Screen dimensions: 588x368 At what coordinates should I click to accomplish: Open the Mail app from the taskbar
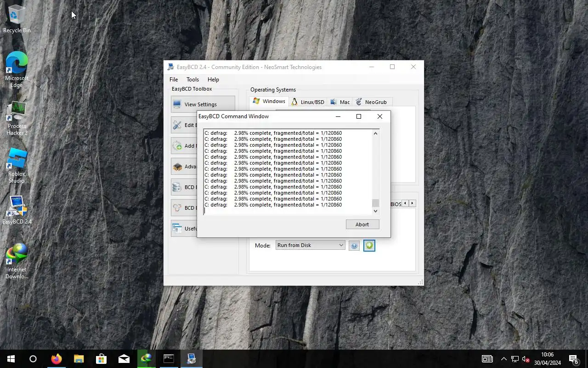(x=124, y=359)
